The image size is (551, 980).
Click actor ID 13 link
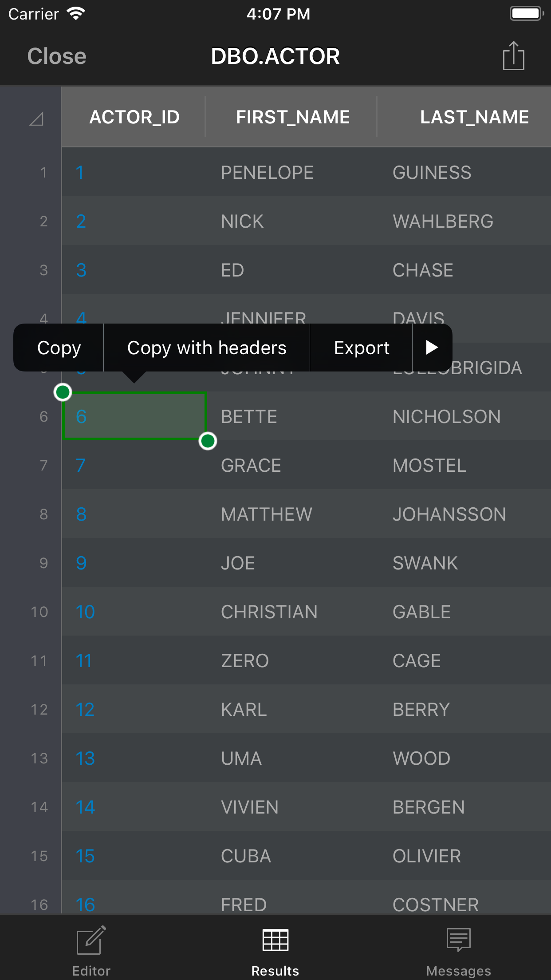point(85,759)
